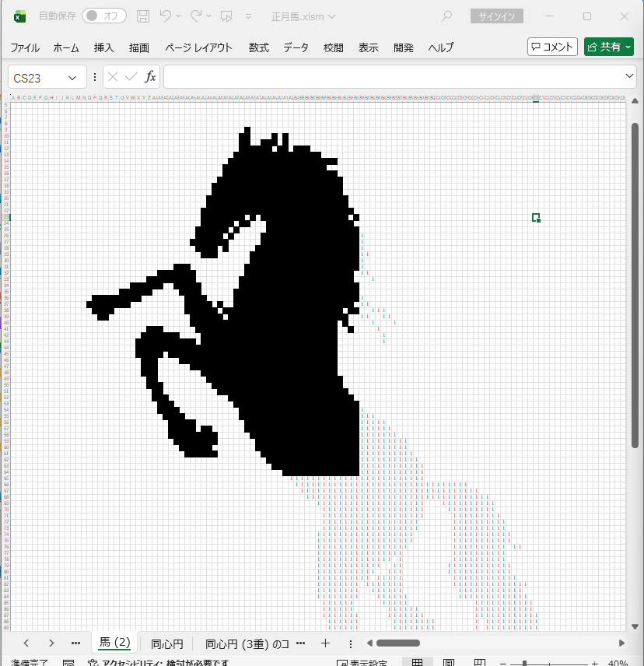Image resolution: width=644 pixels, height=666 pixels.
Task: Click the サインイン sign-in button
Action: click(x=497, y=16)
